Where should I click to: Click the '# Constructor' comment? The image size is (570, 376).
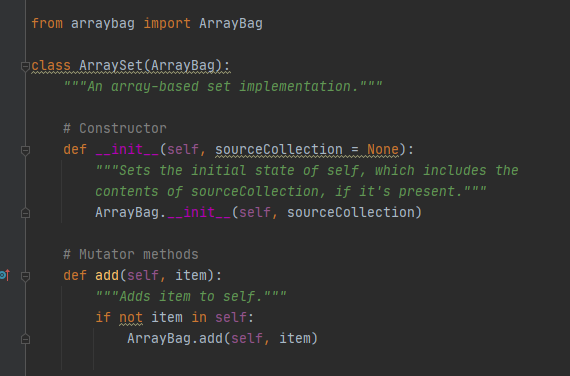(x=115, y=128)
